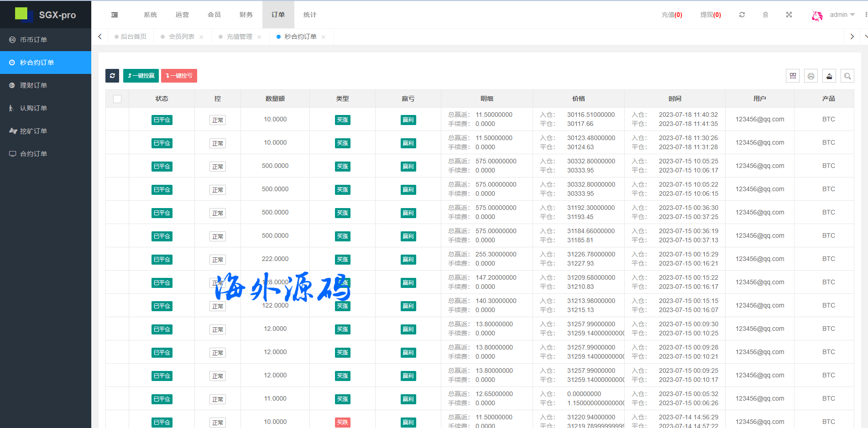Open the column filter grid icon
The height and width of the screenshot is (428, 868).
(793, 76)
